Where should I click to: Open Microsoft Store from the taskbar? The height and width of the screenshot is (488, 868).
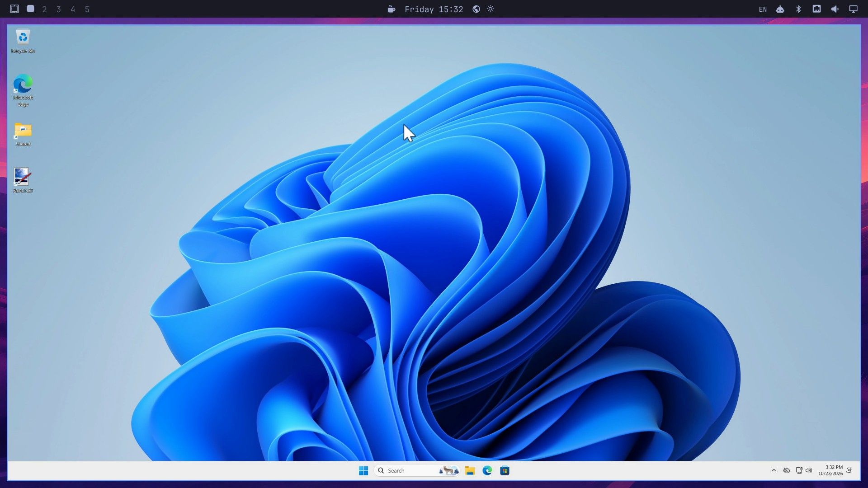[505, 470]
